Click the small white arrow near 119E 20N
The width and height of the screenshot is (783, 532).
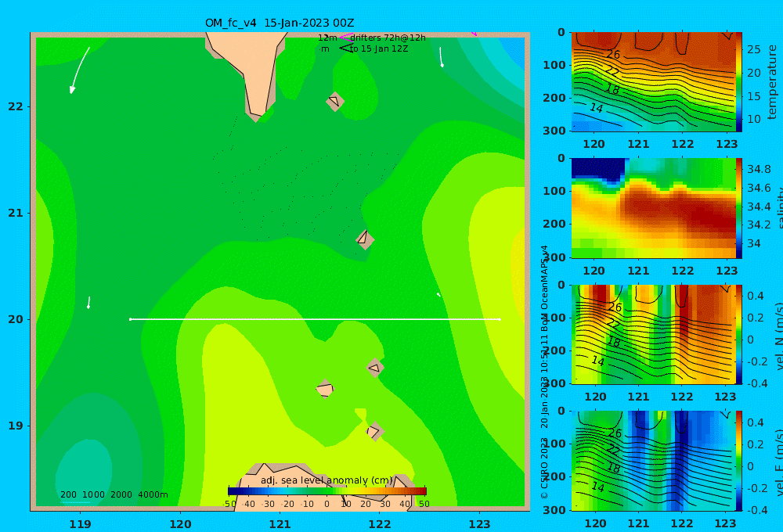[88, 303]
